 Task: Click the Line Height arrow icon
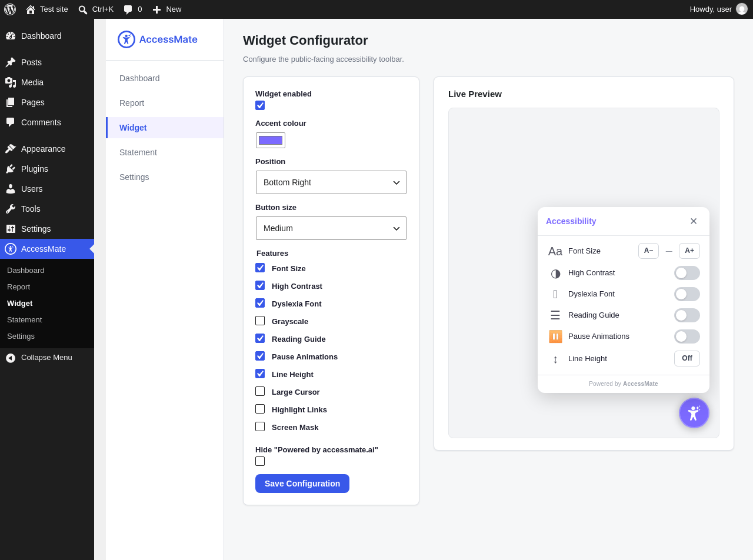[x=555, y=359]
